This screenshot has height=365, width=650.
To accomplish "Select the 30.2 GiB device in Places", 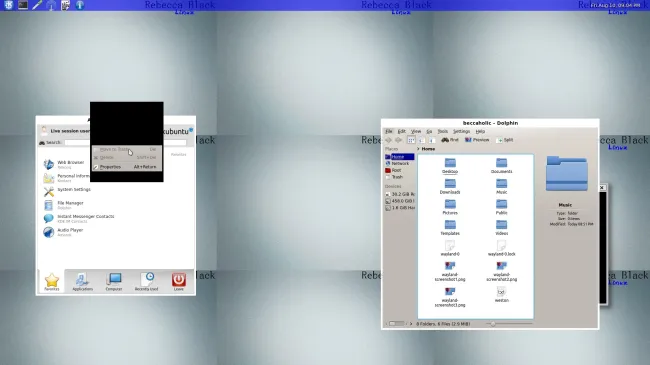I will [400, 194].
